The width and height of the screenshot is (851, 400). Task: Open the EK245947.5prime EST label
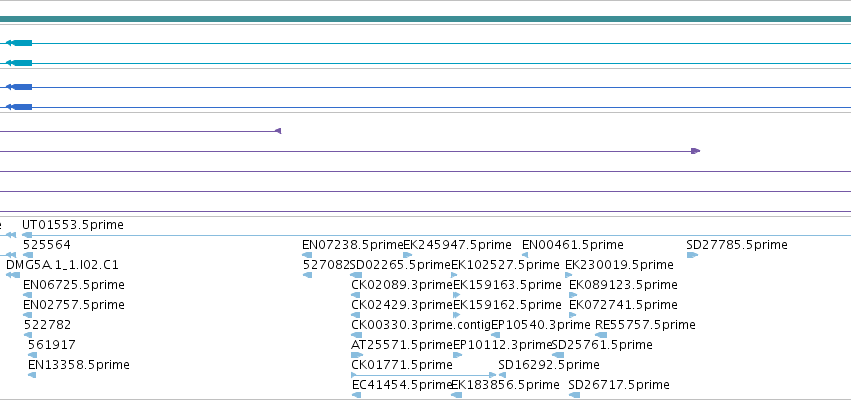click(458, 245)
